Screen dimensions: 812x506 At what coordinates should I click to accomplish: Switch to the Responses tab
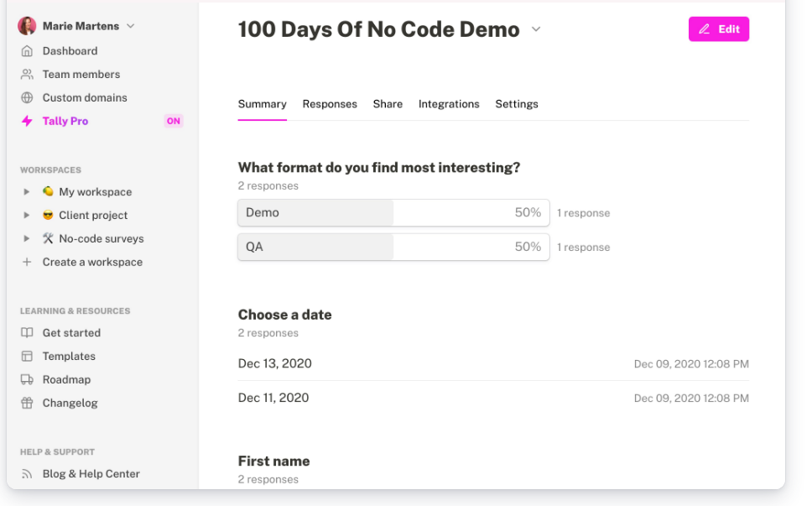click(330, 104)
